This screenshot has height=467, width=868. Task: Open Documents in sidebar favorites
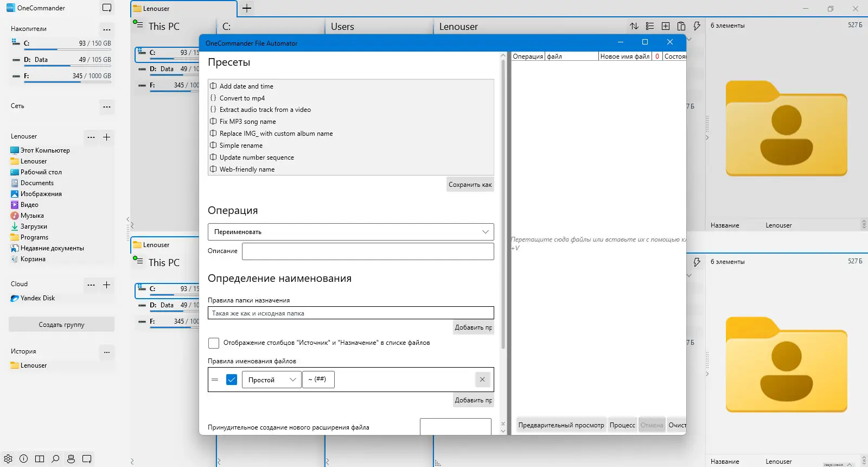(x=32, y=183)
